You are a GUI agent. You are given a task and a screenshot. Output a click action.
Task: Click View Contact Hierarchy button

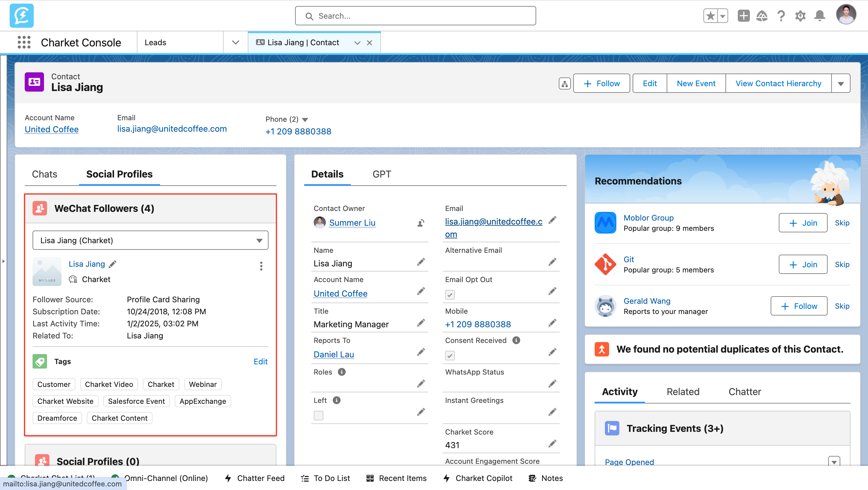778,83
